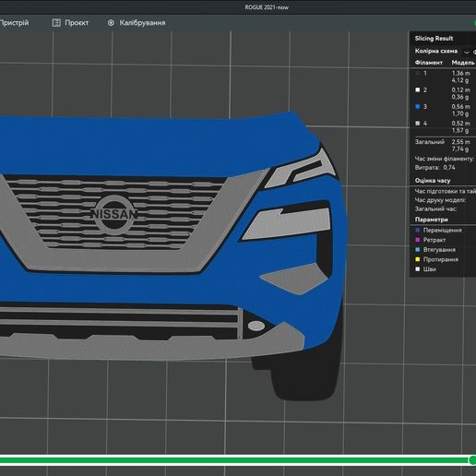The height and width of the screenshot is (476, 476).
Task: Toggle visibility of white filament 2
Action: point(417,89)
